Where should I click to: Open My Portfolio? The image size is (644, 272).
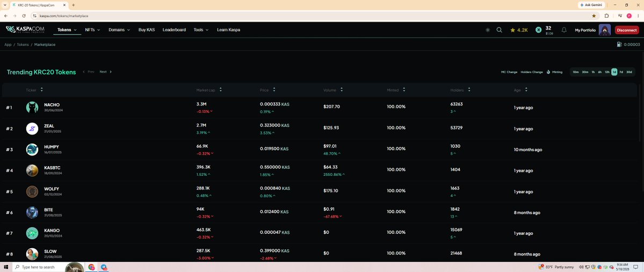585,30
